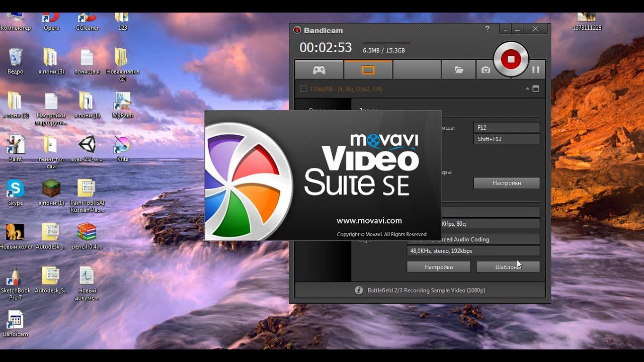Launch MyPaint desktop shortcut
This screenshot has height=362, width=644.
pos(123,105)
